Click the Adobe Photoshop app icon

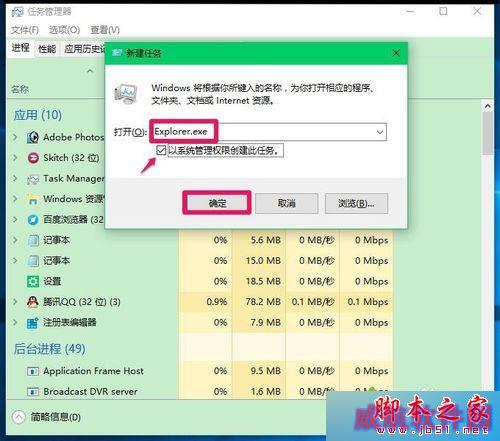33,137
